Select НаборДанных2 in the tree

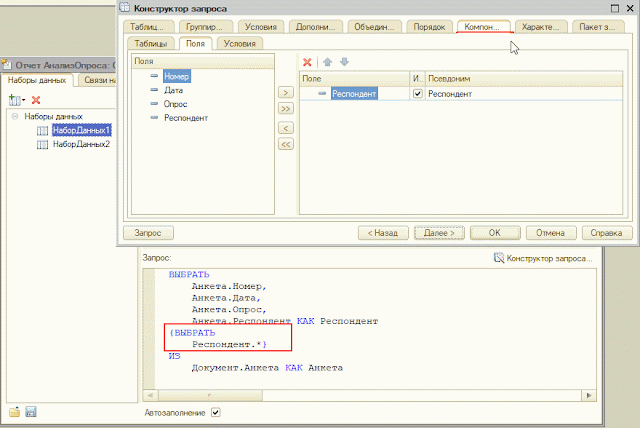coord(82,144)
